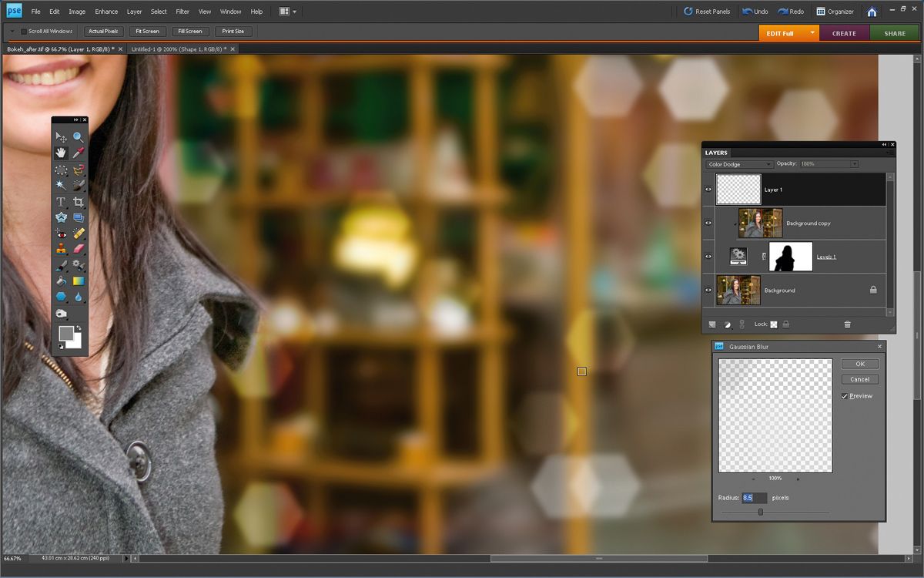
Task: Select the Gradient tool
Action: [x=78, y=280]
